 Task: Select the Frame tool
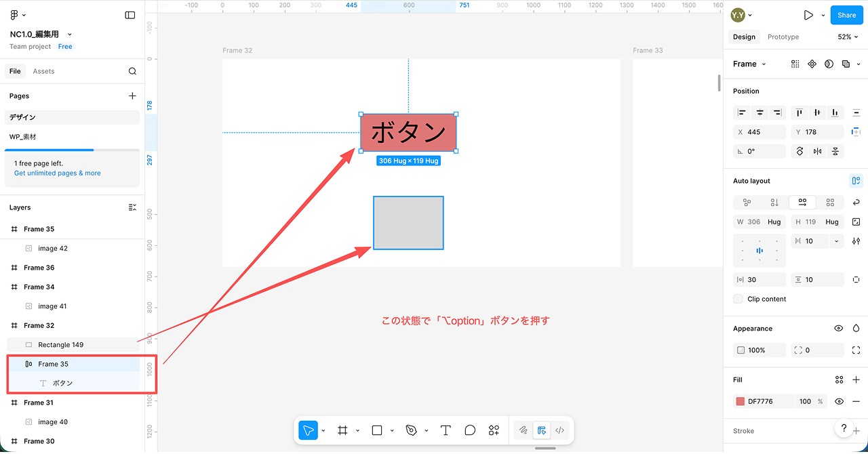click(342, 430)
